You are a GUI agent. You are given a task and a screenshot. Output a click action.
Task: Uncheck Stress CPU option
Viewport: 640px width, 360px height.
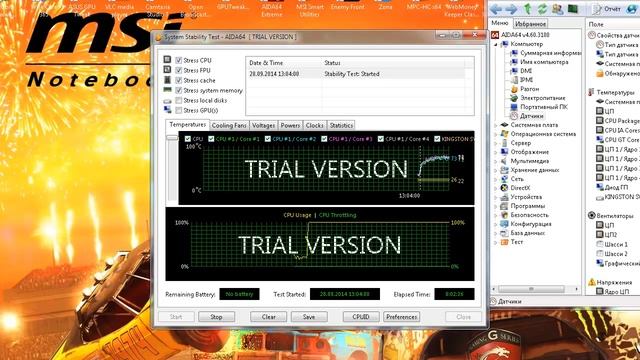pos(178,60)
